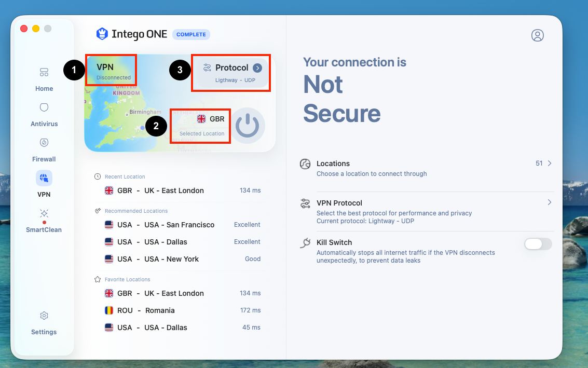Open Protocol arrow button on map card
This screenshot has width=588, height=368.
[257, 68]
